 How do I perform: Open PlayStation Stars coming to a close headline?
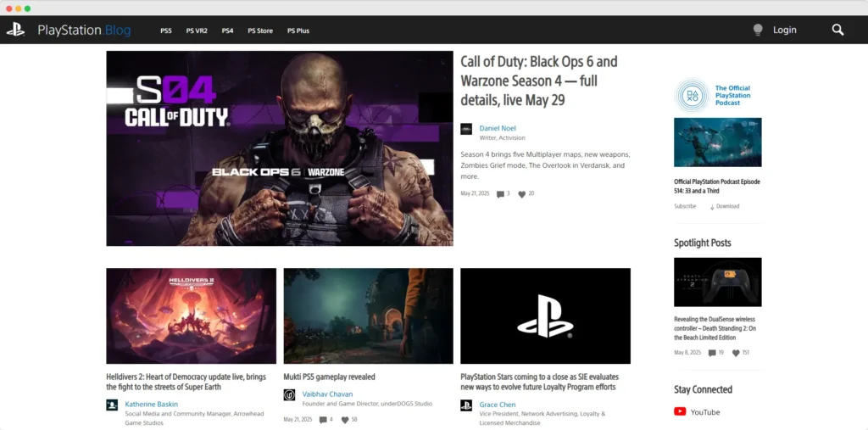(x=540, y=382)
